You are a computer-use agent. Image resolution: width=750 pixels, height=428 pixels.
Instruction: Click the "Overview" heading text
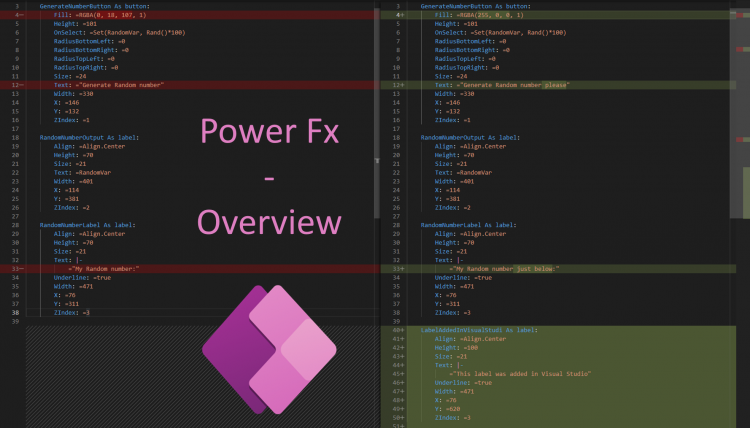click(x=268, y=222)
